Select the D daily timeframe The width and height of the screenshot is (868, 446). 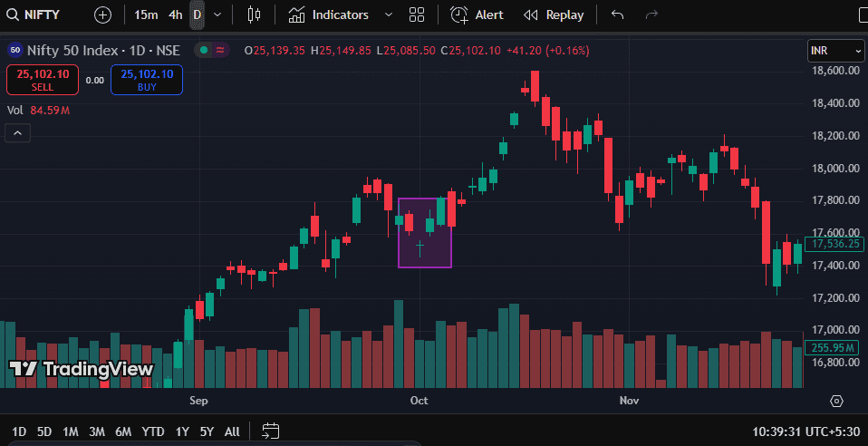(198, 15)
